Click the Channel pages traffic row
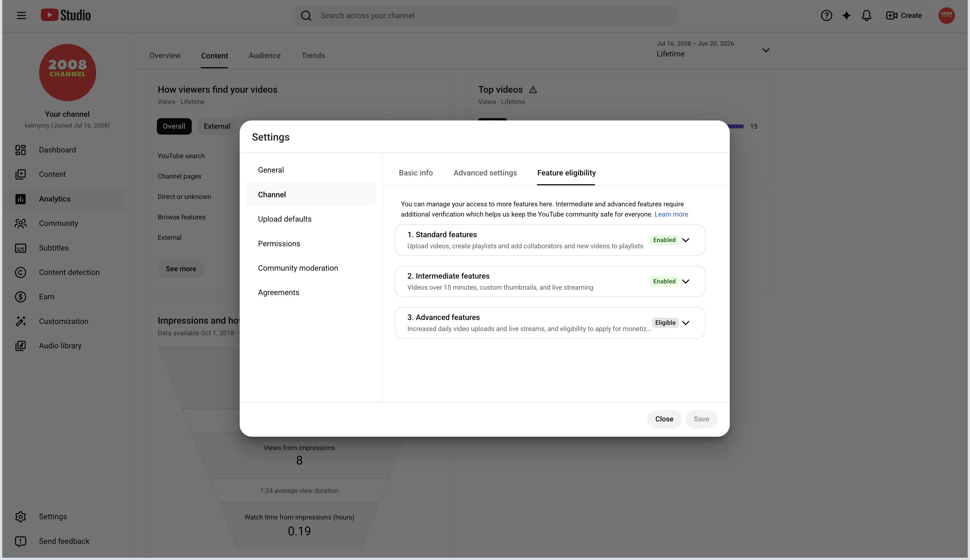 (x=179, y=177)
